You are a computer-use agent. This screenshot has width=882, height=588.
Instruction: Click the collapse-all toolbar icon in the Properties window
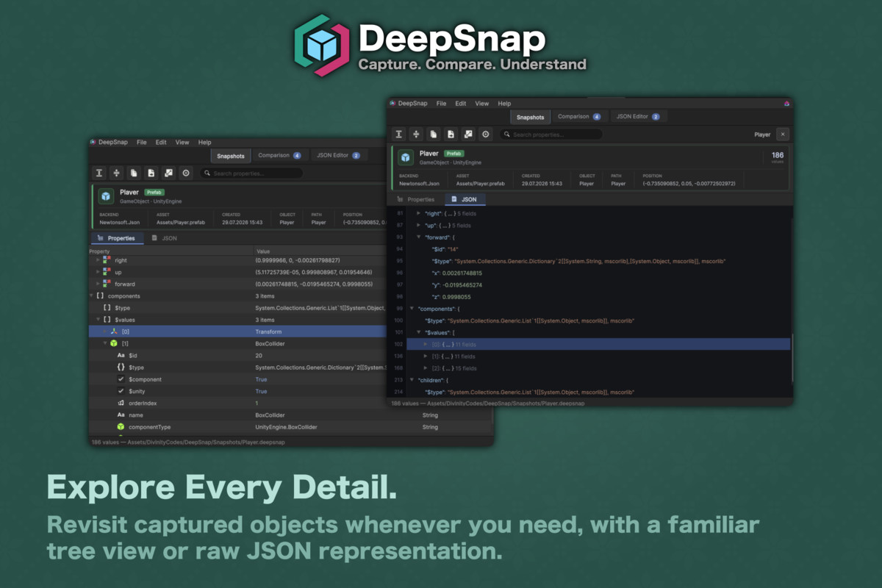pos(116,173)
